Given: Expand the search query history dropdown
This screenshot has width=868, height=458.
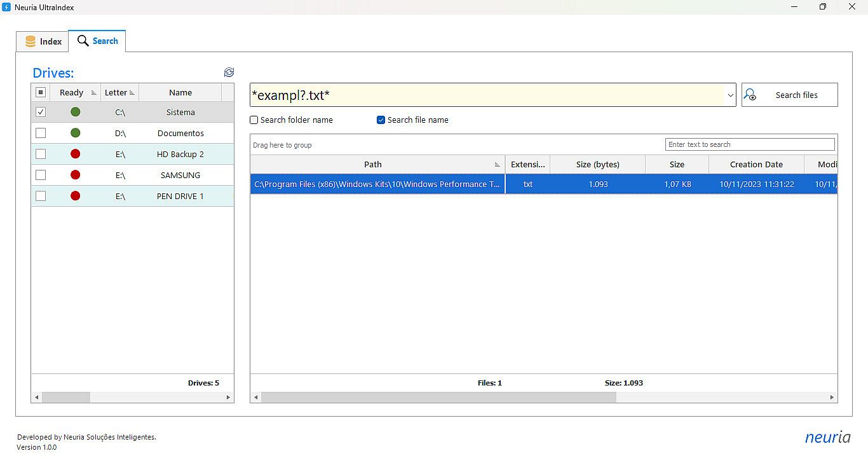Looking at the screenshot, I should pyautogui.click(x=730, y=95).
